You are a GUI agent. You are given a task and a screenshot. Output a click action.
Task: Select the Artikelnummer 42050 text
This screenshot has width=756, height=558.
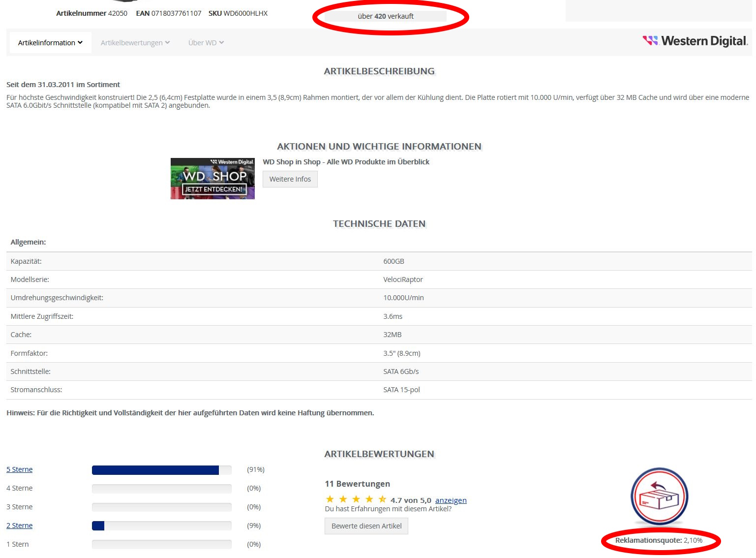91,13
